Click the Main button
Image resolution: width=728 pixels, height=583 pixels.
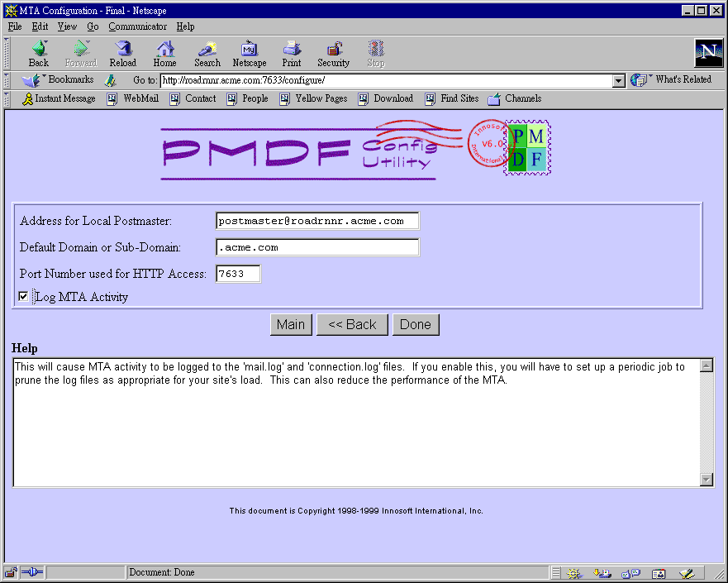point(290,324)
